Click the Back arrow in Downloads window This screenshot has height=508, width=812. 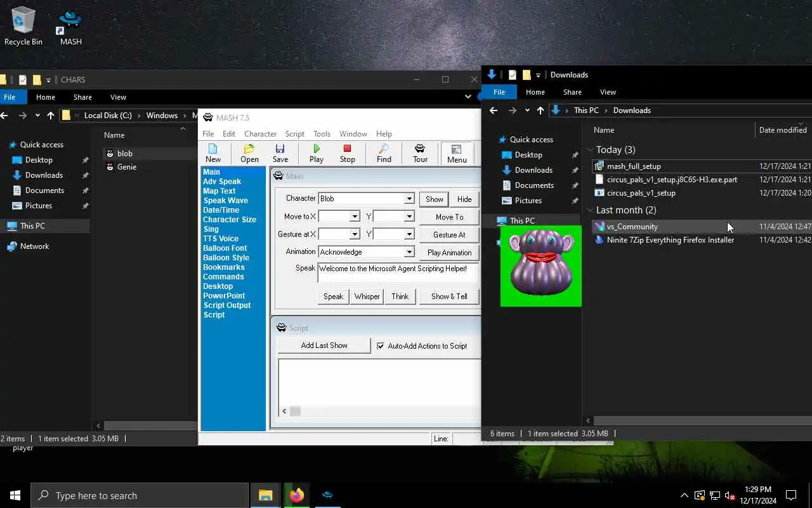pos(494,110)
